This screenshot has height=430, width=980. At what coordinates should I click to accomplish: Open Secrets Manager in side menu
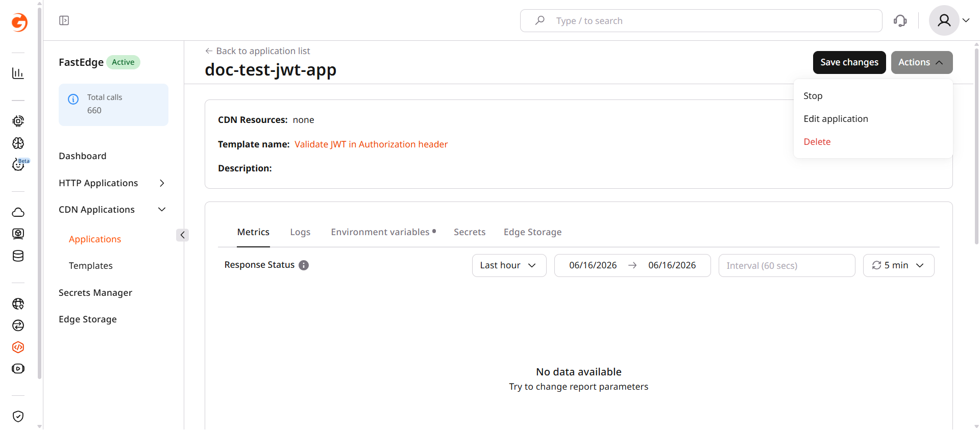tap(95, 293)
